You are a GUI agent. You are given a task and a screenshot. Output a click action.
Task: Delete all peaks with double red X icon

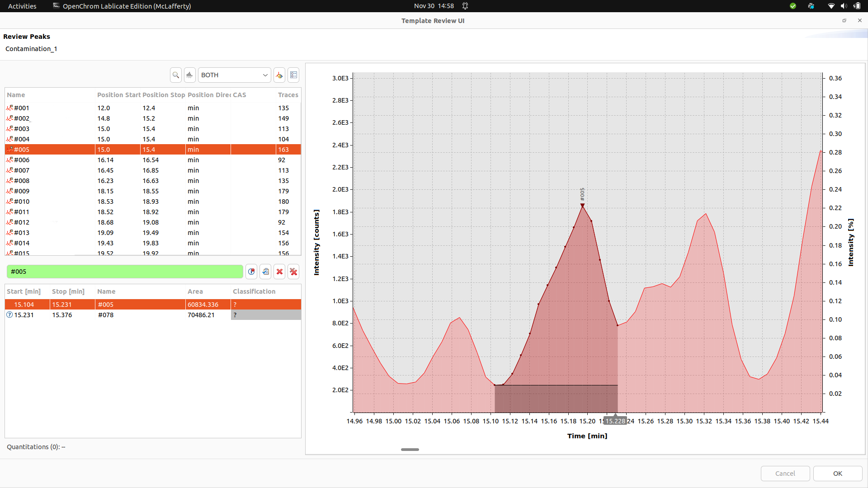(x=293, y=272)
